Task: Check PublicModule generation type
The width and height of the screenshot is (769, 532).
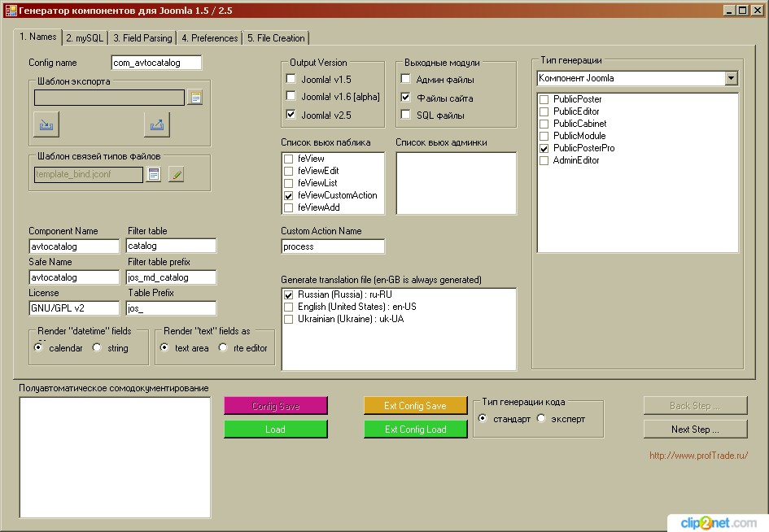Action: click(x=544, y=137)
